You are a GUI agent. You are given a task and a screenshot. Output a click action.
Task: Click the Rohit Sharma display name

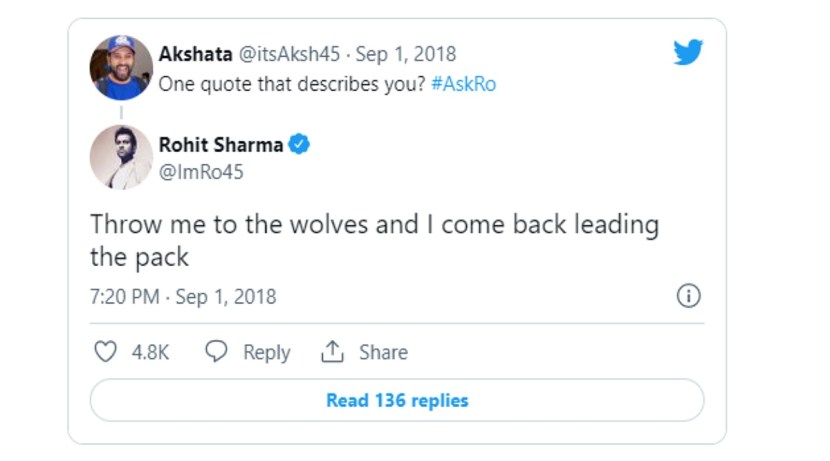(x=221, y=144)
